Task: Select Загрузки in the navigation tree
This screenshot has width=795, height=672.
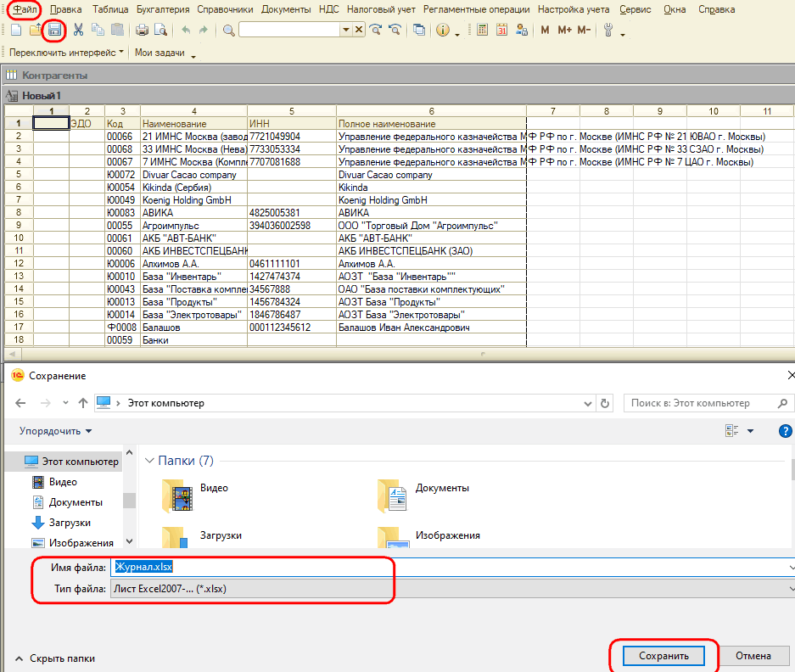Action: pyautogui.click(x=70, y=523)
